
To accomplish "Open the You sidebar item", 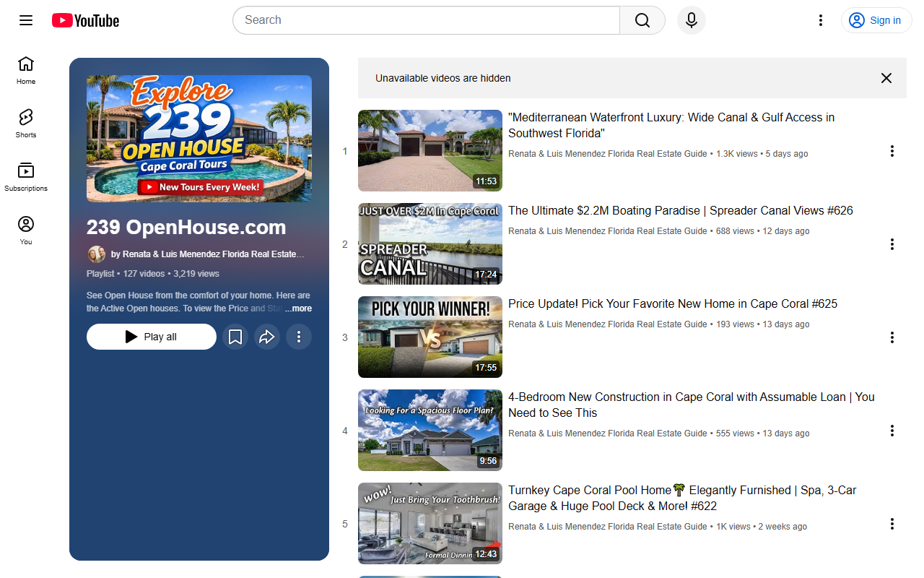I will tap(26, 230).
